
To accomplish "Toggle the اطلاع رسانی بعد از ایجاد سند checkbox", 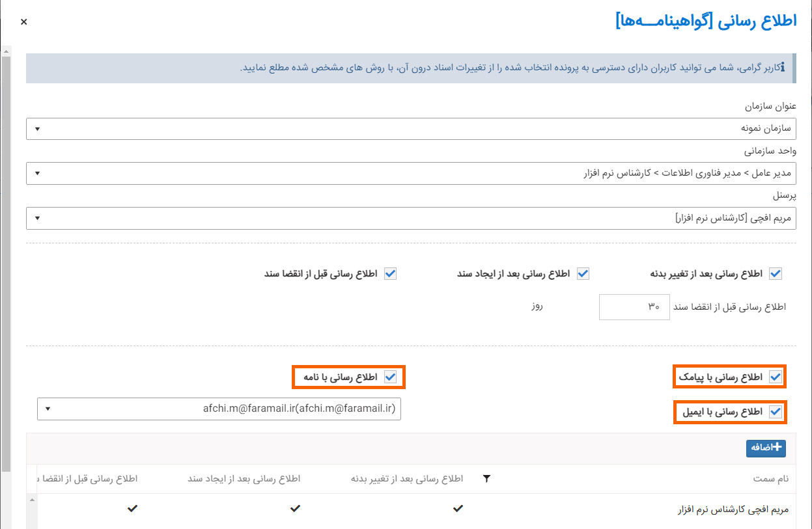I will [x=584, y=273].
